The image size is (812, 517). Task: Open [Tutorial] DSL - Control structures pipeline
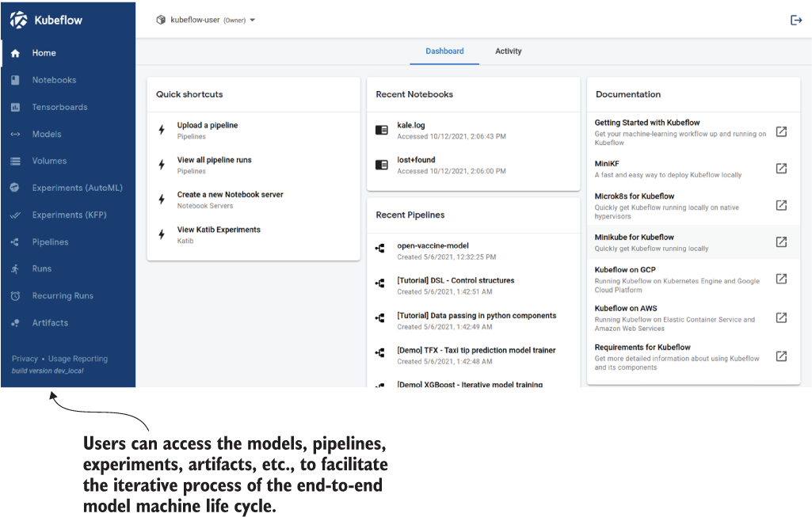pyautogui.click(x=473, y=285)
